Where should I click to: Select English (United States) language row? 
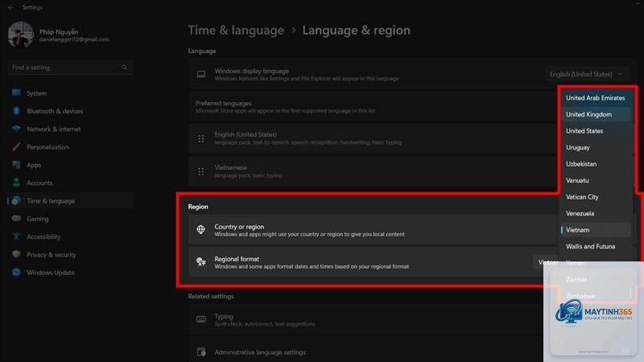pyautogui.click(x=373, y=138)
